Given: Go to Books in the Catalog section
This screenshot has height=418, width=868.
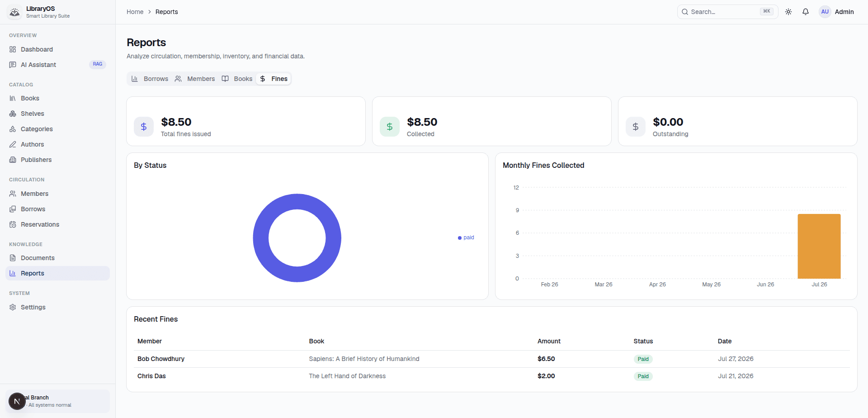Looking at the screenshot, I should point(57,98).
